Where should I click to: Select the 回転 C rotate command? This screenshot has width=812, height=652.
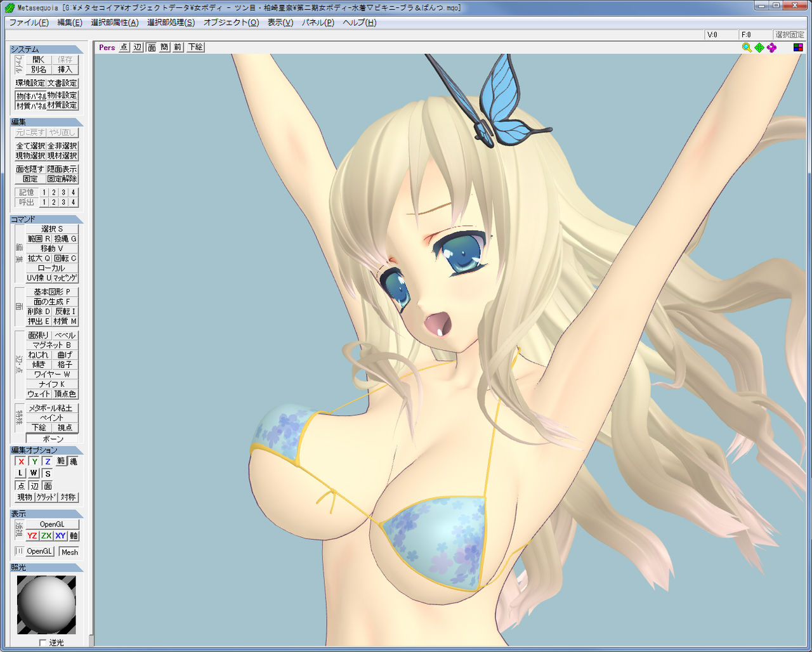[x=65, y=258]
